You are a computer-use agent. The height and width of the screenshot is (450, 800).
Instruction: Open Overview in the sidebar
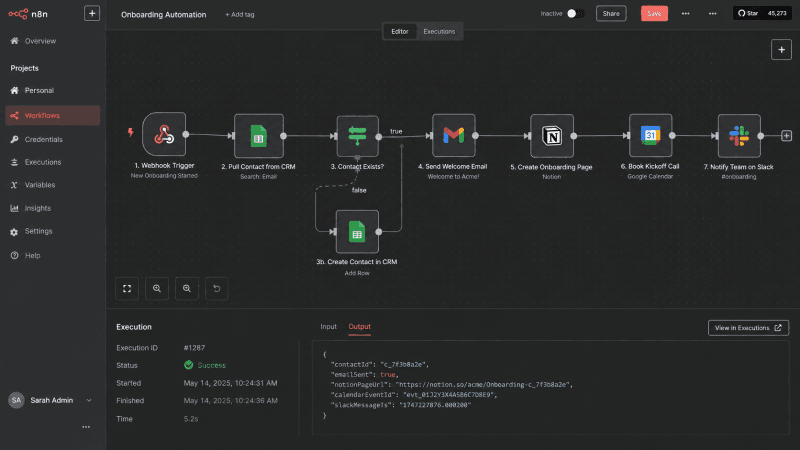click(x=40, y=41)
